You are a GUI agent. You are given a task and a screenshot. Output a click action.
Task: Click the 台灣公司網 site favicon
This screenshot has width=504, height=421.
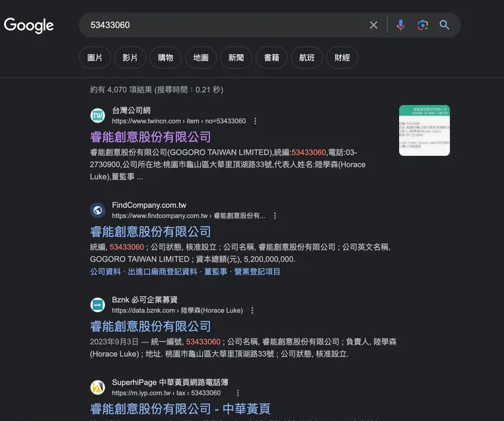coord(97,115)
